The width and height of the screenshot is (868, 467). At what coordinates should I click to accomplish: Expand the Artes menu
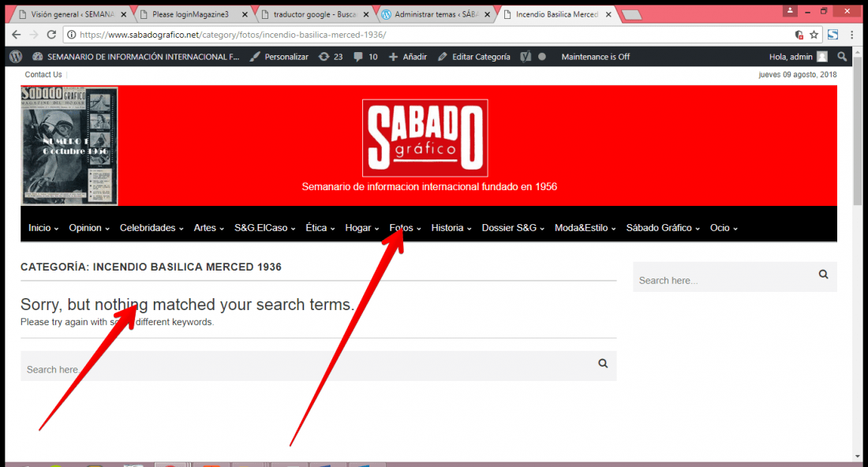coord(208,227)
